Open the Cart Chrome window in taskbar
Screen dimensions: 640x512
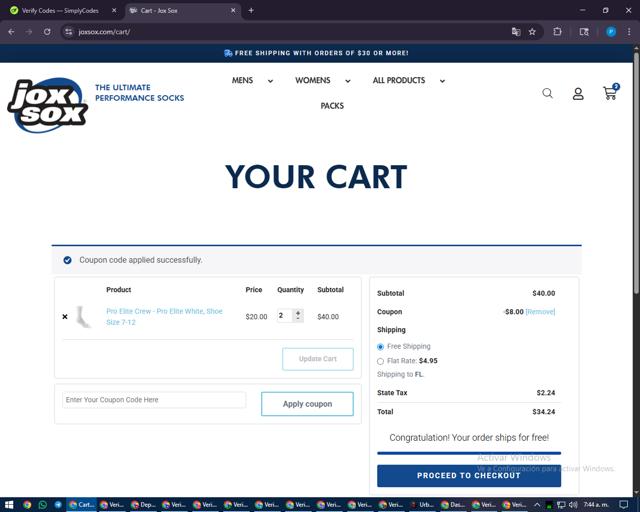[x=82, y=505]
